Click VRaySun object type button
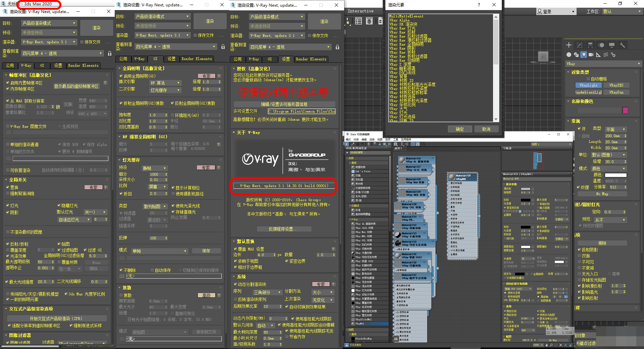Image resolution: width=644 pixels, height=349 pixels. pos(616,92)
